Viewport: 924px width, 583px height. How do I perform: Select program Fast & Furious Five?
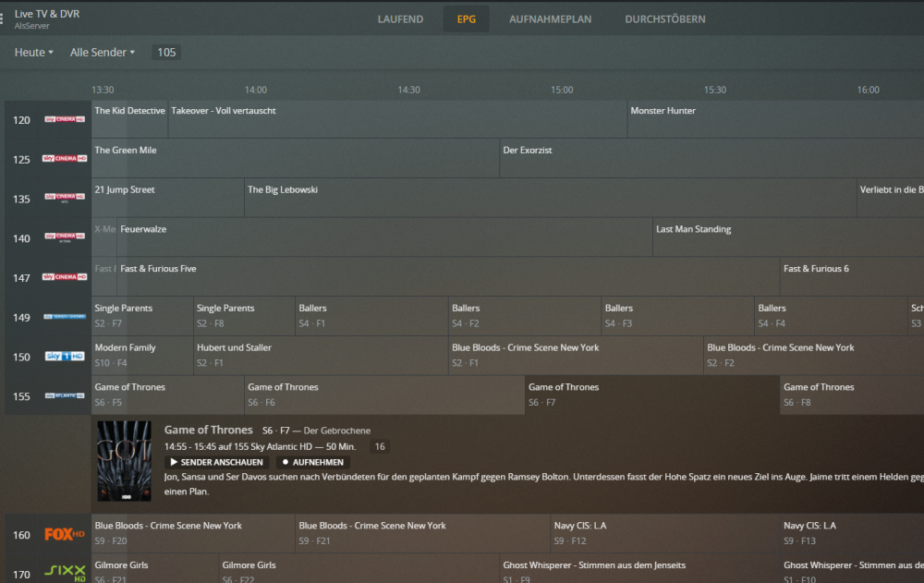[x=448, y=277]
